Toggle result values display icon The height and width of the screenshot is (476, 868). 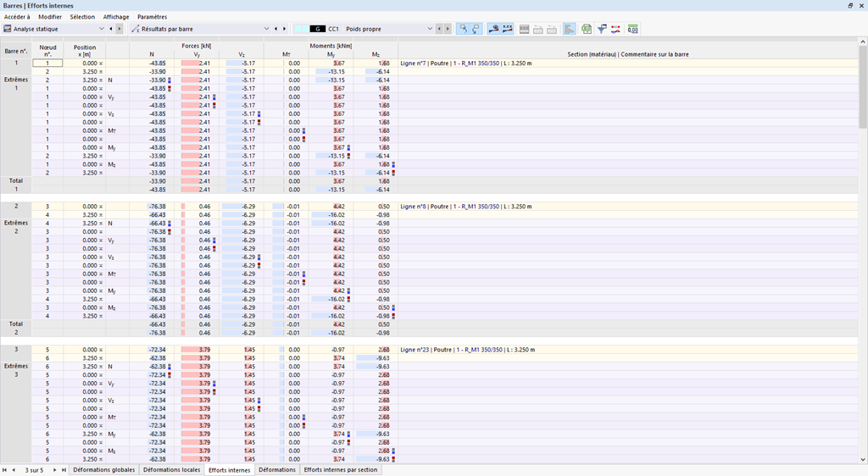point(507,29)
